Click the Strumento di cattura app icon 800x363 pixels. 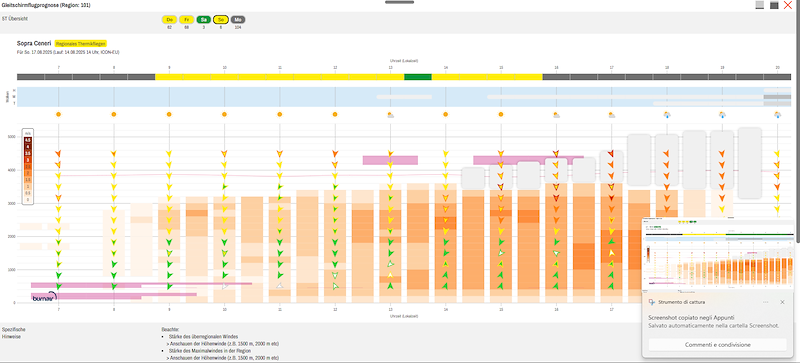(652, 302)
